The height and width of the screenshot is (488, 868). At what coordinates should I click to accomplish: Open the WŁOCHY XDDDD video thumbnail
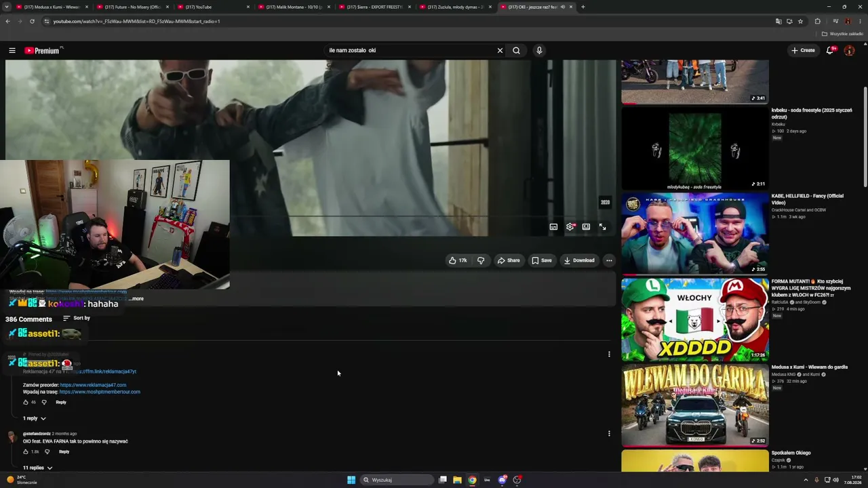click(x=695, y=320)
